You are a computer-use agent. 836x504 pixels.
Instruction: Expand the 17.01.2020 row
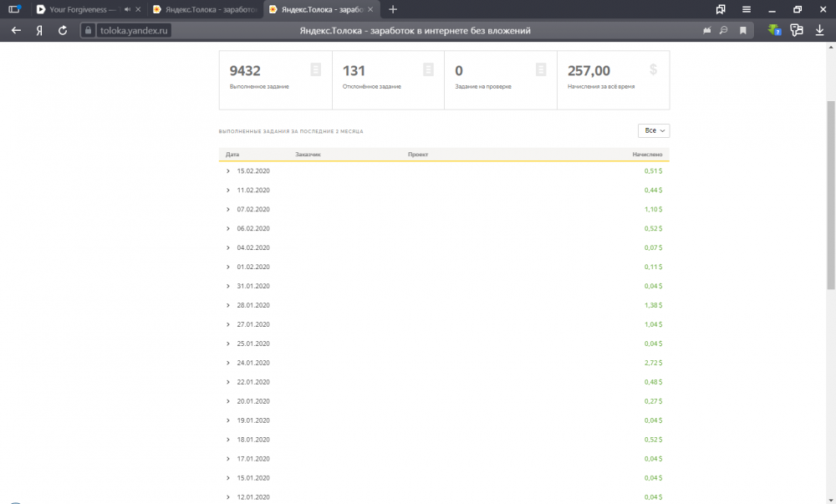click(228, 459)
